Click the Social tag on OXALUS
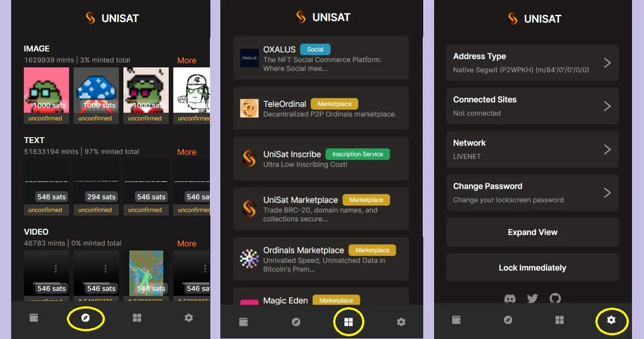644x339 pixels. pyautogui.click(x=315, y=49)
